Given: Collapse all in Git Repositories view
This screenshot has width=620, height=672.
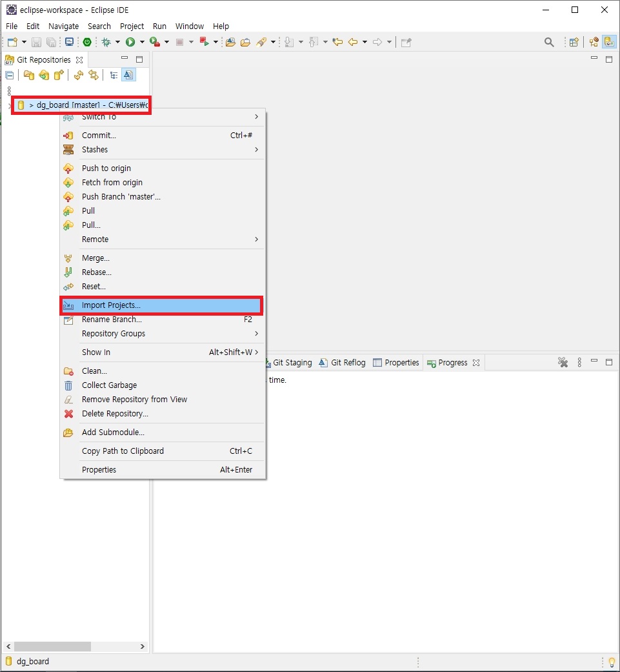Looking at the screenshot, I should [x=10, y=76].
